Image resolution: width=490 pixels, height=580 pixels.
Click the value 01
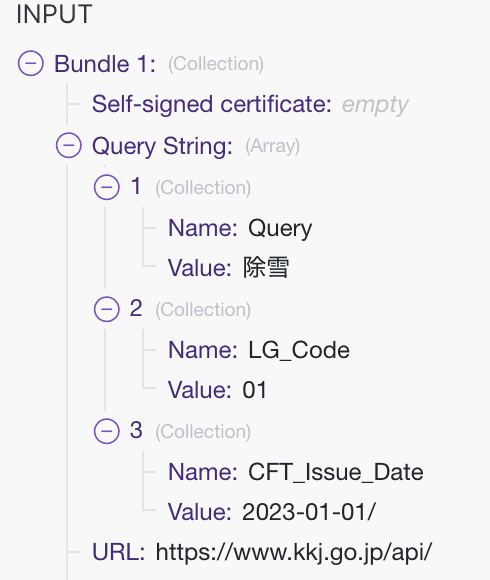pyautogui.click(x=254, y=390)
